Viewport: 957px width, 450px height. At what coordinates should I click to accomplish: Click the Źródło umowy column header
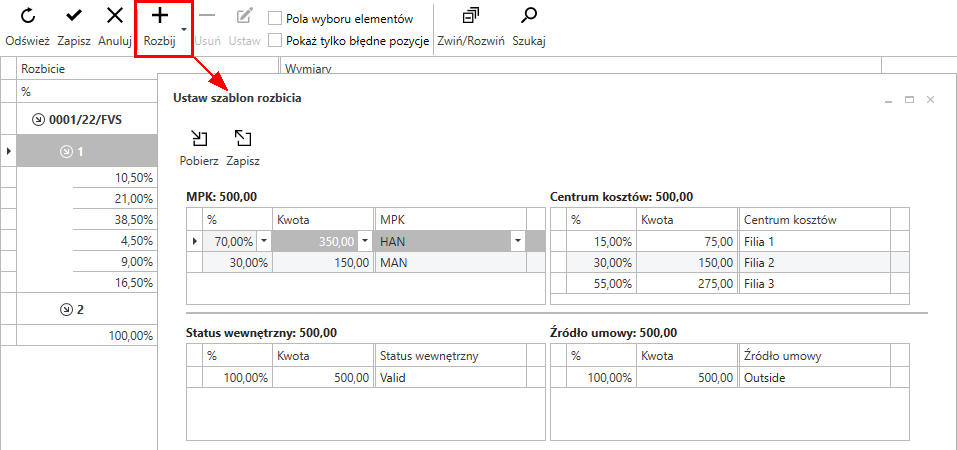pyautogui.click(x=815, y=355)
